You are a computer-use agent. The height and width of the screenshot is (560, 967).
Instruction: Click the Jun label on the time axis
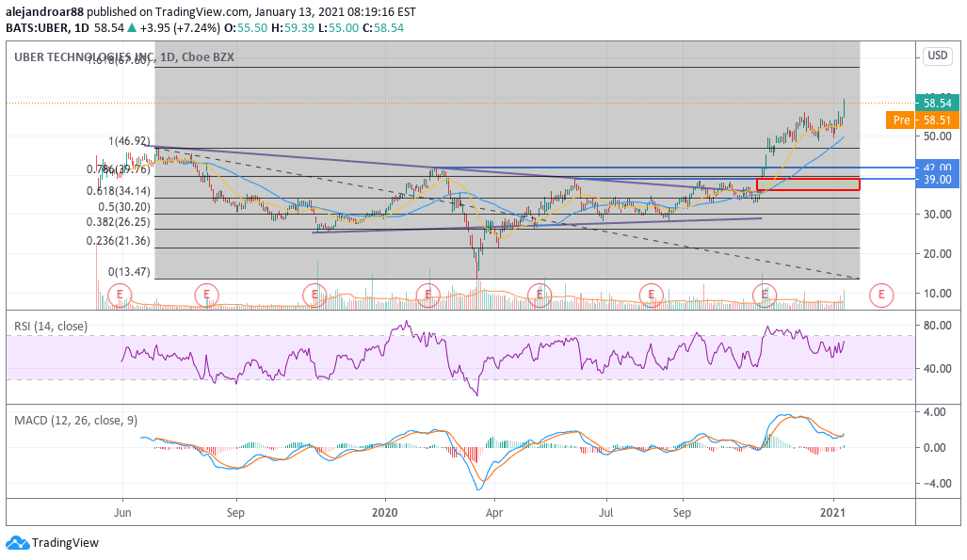coord(122,513)
